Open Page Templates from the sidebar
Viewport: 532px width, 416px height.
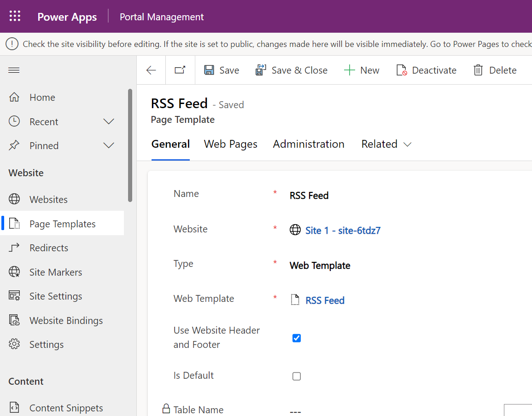coord(62,223)
